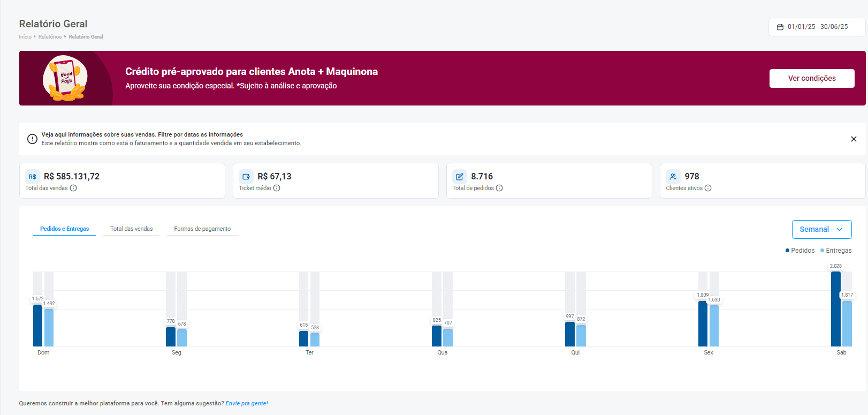Click the R$ 585.131,72 total sales value
This screenshot has height=415, width=868.
[x=72, y=176]
